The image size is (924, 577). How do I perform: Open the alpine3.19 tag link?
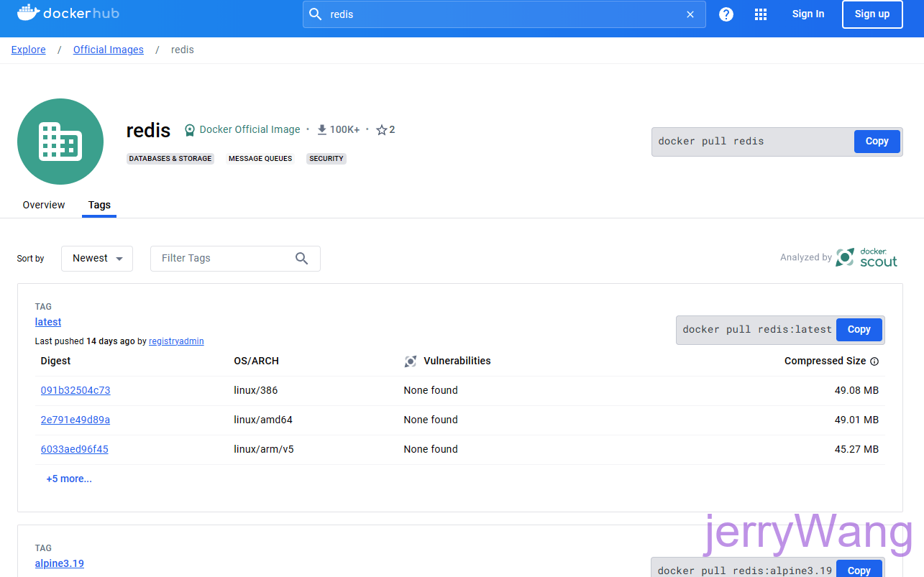coord(59,563)
